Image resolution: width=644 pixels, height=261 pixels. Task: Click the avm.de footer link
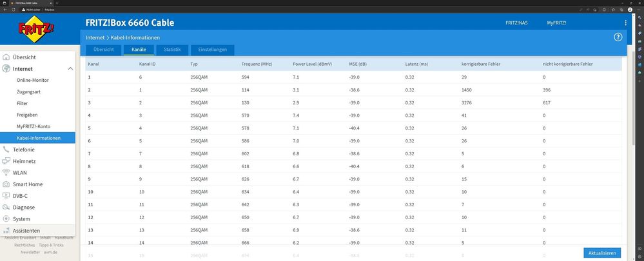click(x=50, y=252)
